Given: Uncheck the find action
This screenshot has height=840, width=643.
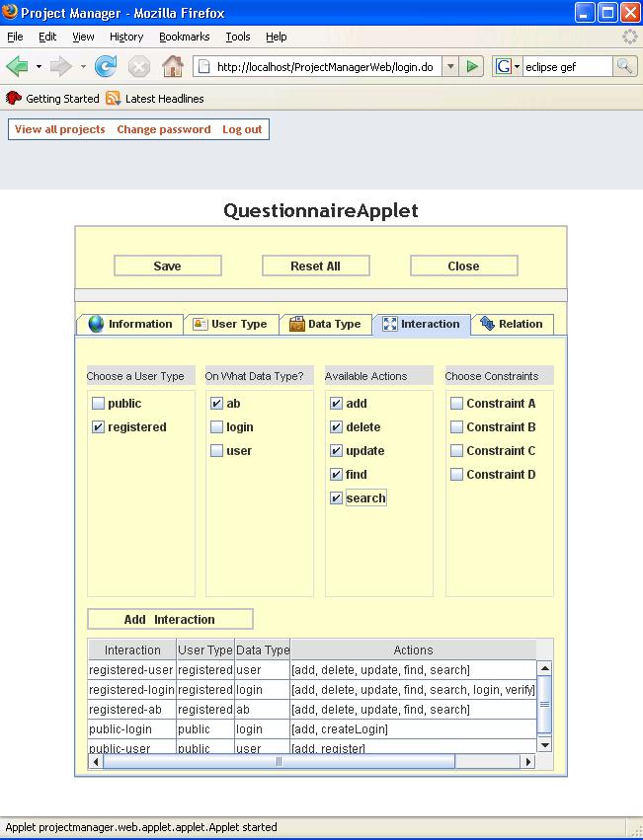Looking at the screenshot, I should (x=336, y=474).
